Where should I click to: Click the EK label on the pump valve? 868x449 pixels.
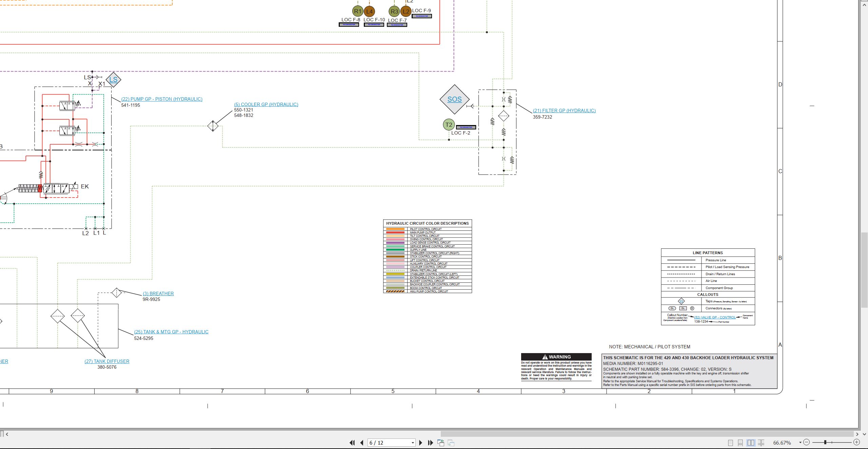[x=85, y=186]
